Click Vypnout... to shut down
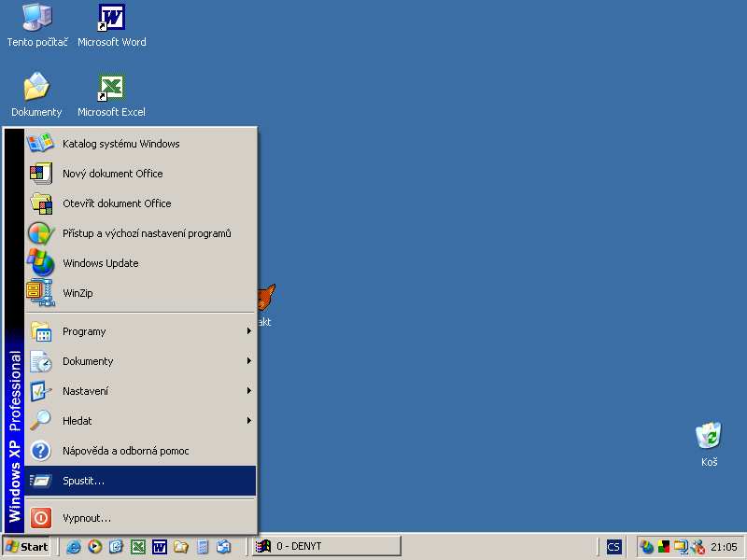747x560 pixels. point(140,518)
